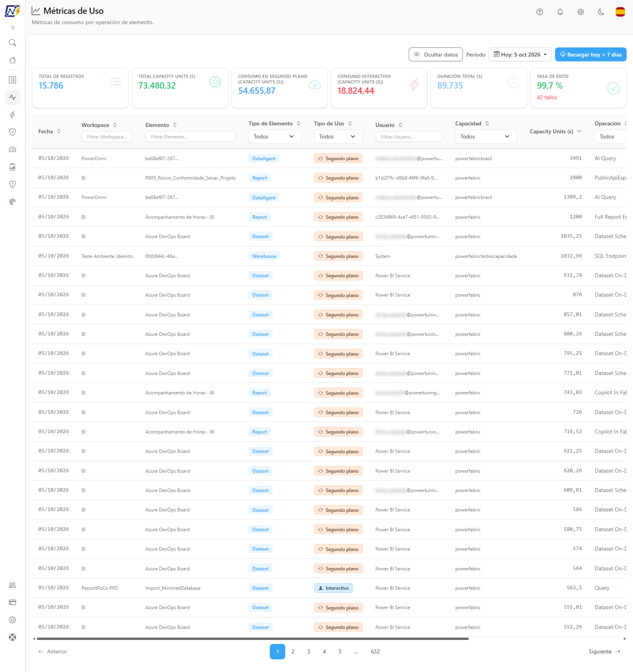Open the billing card sidebar icon
Screen dimensions: 633x672
click(12, 602)
